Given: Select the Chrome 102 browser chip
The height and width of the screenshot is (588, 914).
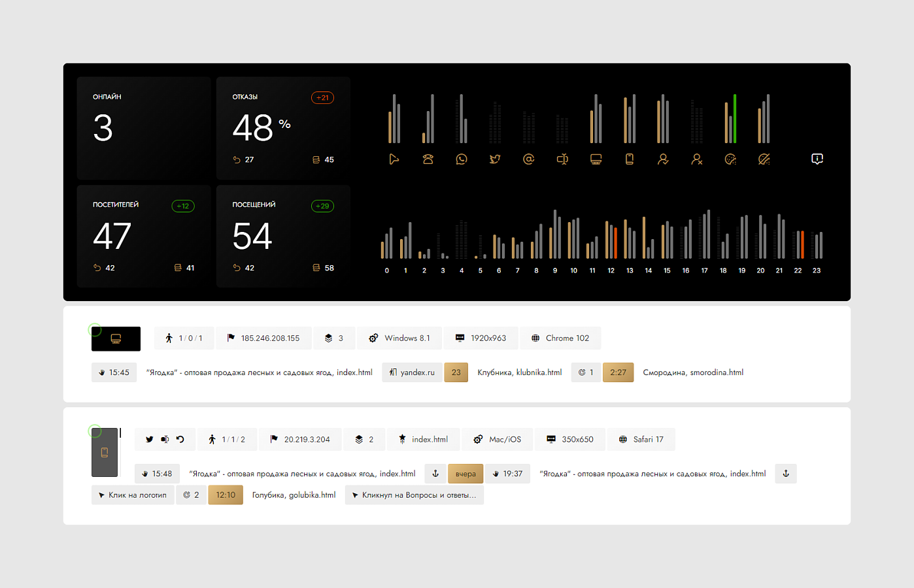Looking at the screenshot, I should (x=560, y=338).
